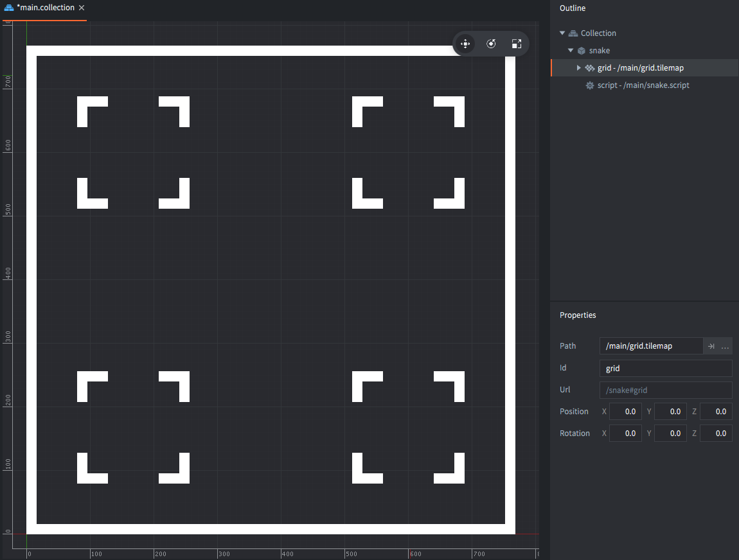739x560 pixels.
Task: Click the Url label in Properties
Action: [565, 390]
